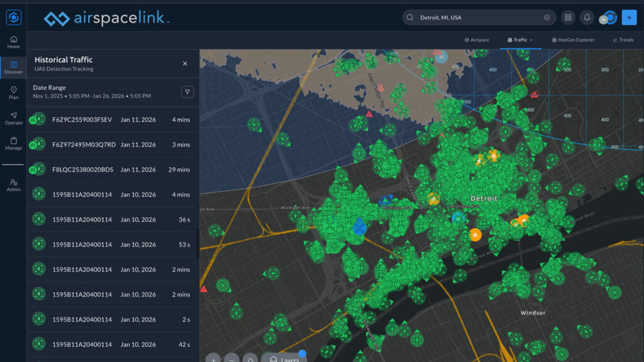Zoom in using the map plus control
The image size is (644, 362).
214,359
